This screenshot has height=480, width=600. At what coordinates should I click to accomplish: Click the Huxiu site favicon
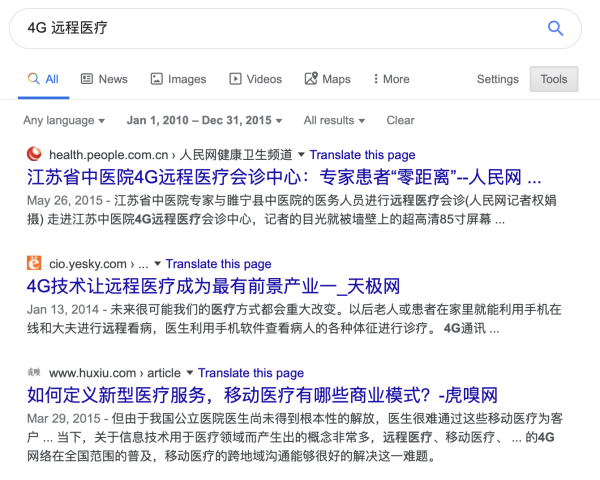coord(34,373)
